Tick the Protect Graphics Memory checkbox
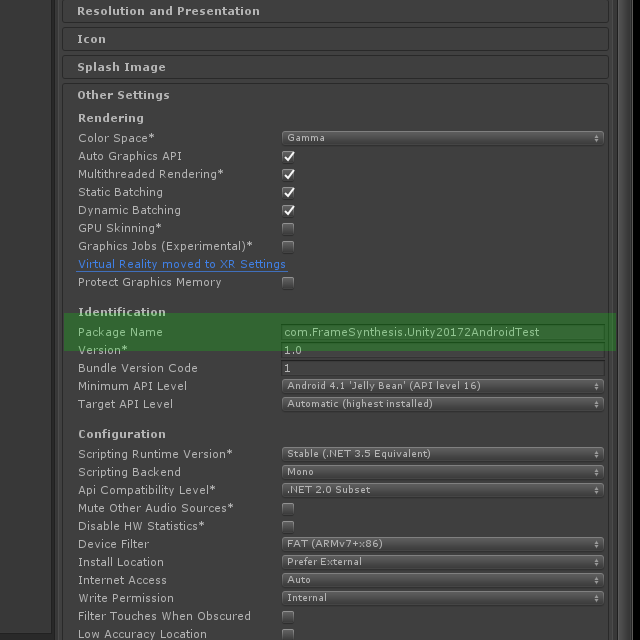Image resolution: width=640 pixels, height=640 pixels. 288,282
